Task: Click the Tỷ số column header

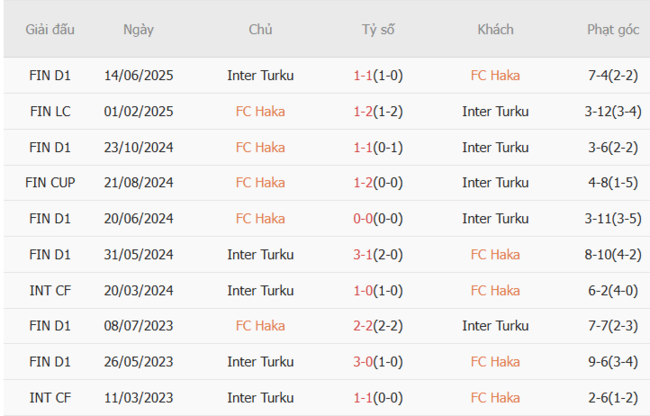Action: pyautogui.click(x=378, y=29)
